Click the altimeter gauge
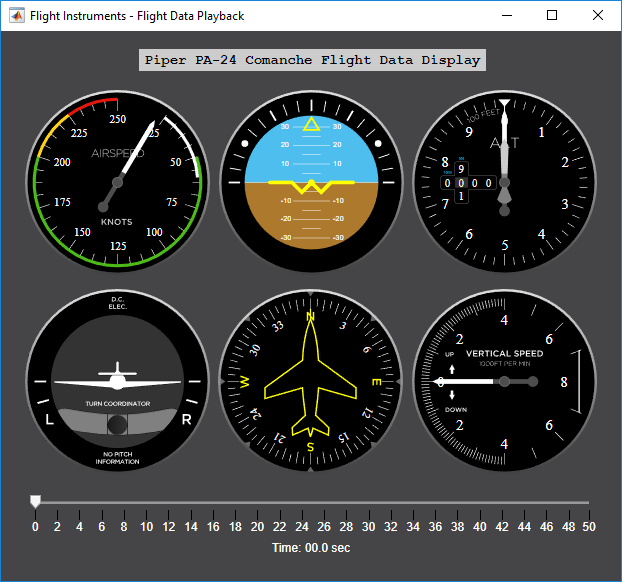The image size is (622, 582). pyautogui.click(x=504, y=182)
